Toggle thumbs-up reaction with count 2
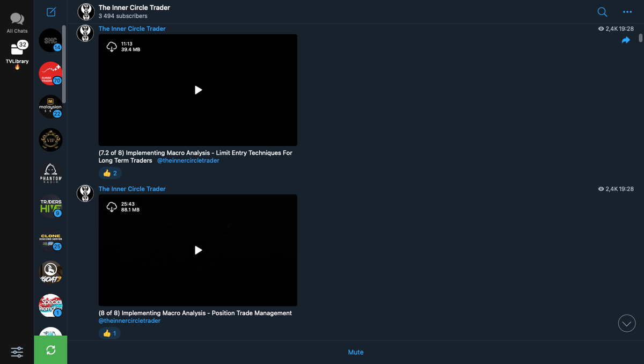The width and height of the screenshot is (644, 364). coord(110,173)
